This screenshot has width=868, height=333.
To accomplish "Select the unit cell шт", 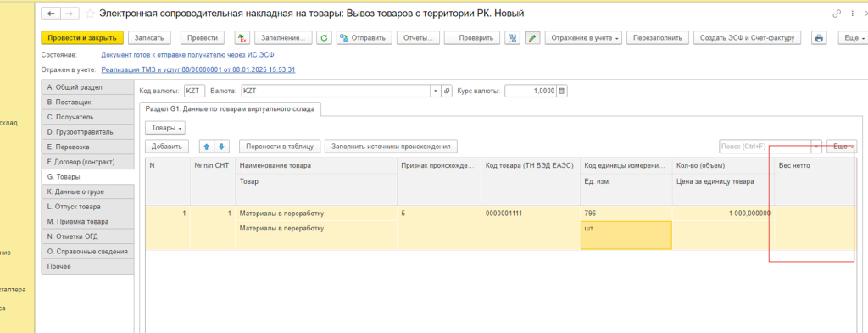I will [x=626, y=235].
